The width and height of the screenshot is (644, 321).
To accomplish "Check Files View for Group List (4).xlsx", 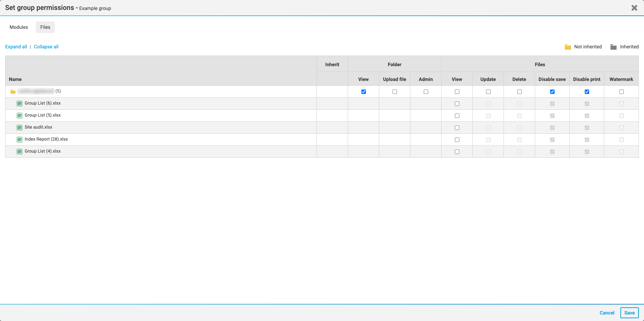I will tap(457, 152).
